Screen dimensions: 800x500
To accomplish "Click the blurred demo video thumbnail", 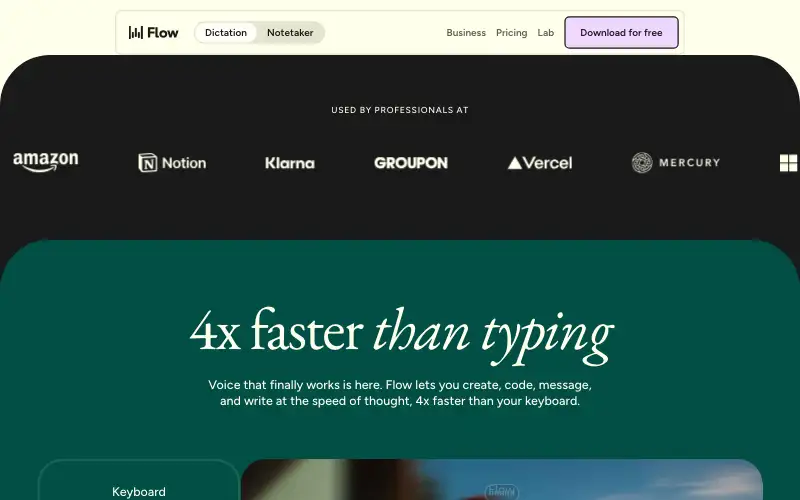I will [x=502, y=480].
